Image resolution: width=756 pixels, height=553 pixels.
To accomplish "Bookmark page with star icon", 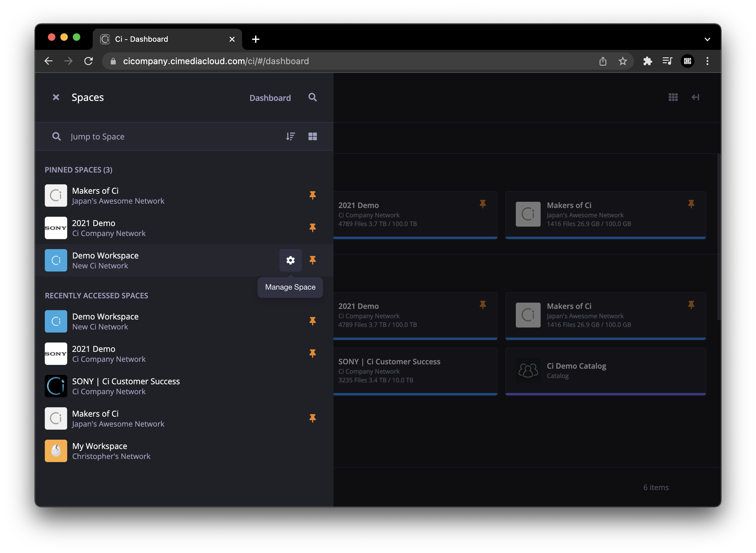I will point(623,61).
